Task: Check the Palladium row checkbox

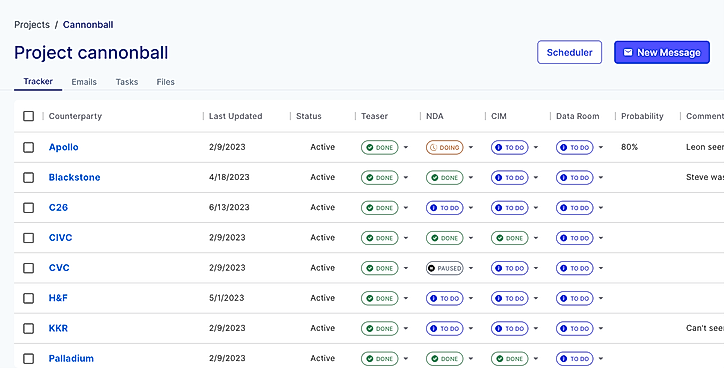Action: point(29,358)
